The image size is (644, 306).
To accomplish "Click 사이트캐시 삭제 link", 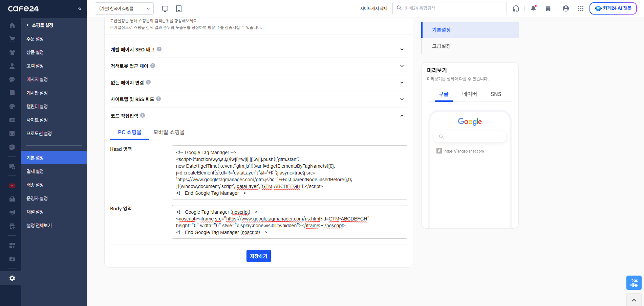I will (374, 8).
